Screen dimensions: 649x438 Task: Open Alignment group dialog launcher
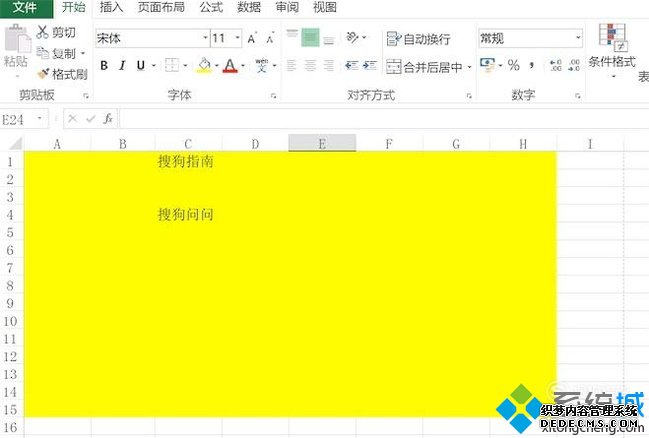pyautogui.click(x=469, y=96)
